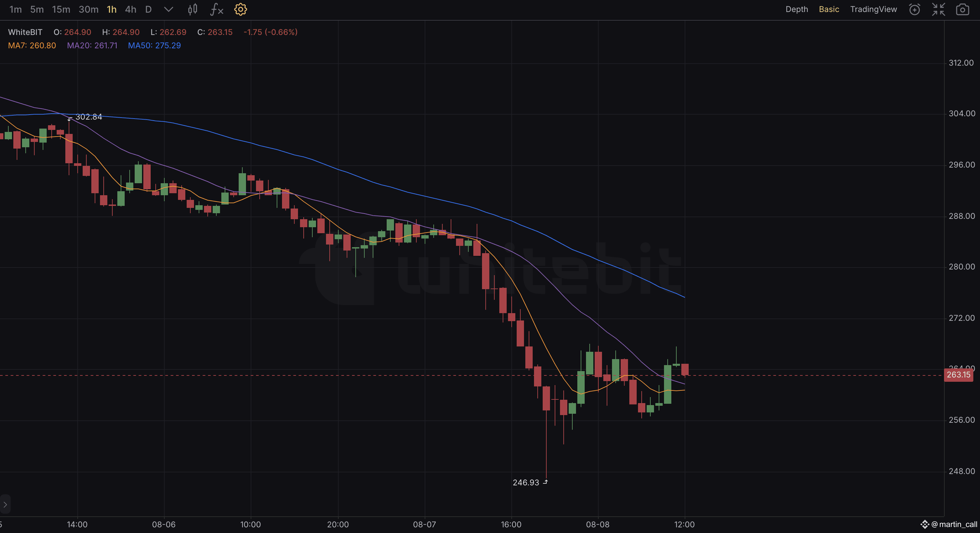The width and height of the screenshot is (980, 533).
Task: Switch timeframe to 15m
Action: coord(61,9)
